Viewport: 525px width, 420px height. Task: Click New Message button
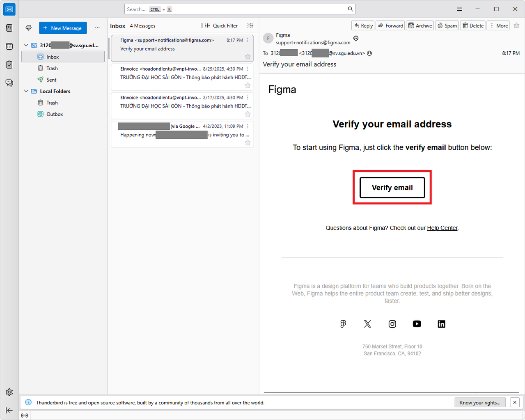[63, 28]
